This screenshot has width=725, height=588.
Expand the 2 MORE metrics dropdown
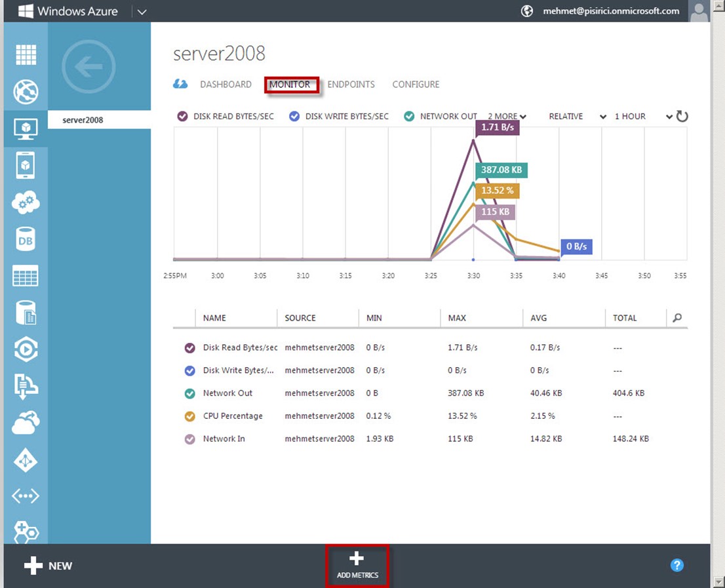[507, 117]
